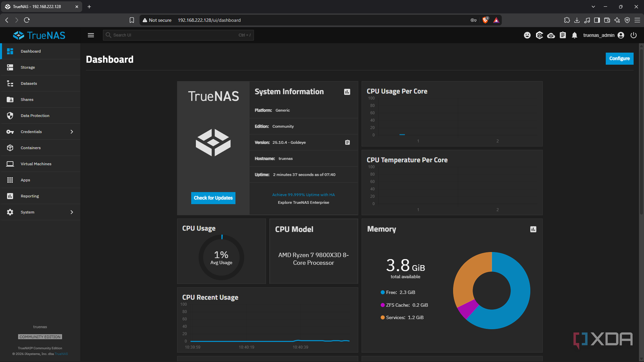Viewport: 644px width, 362px height.
Task: Open System Information reports chart icon
Action: coord(347,92)
